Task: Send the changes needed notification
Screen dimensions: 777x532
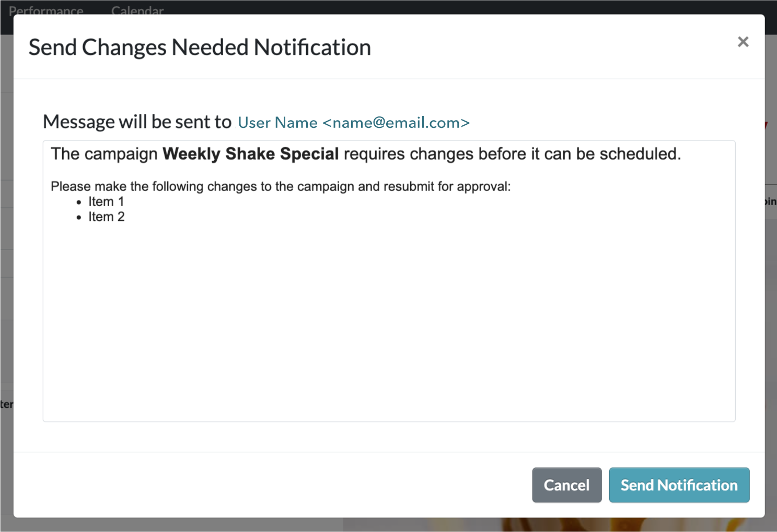Action: [679, 485]
